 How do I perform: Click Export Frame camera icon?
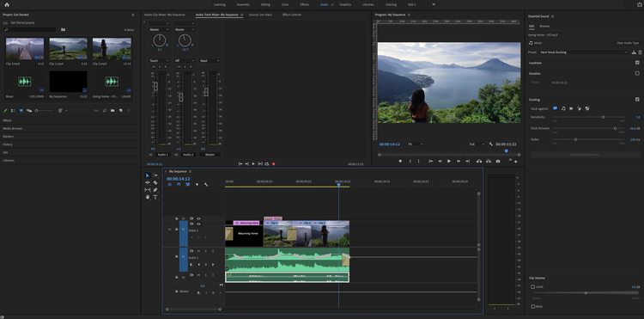[498, 161]
